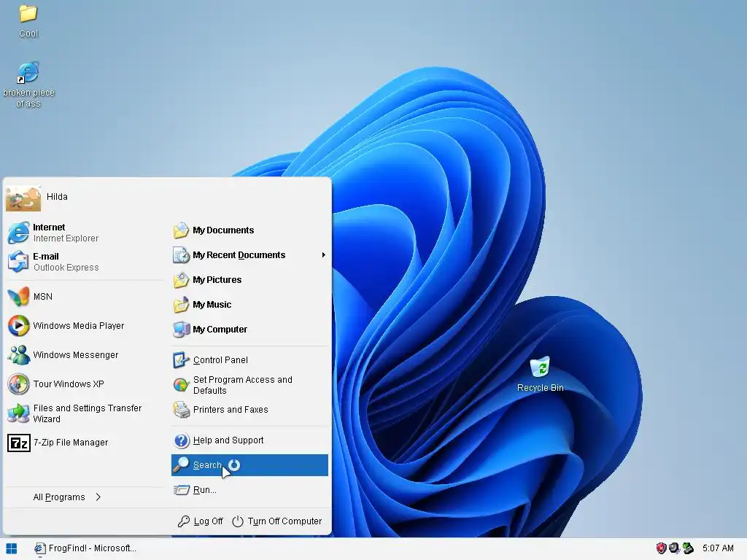Click the Log Off button
747x560 pixels.
[x=200, y=521]
